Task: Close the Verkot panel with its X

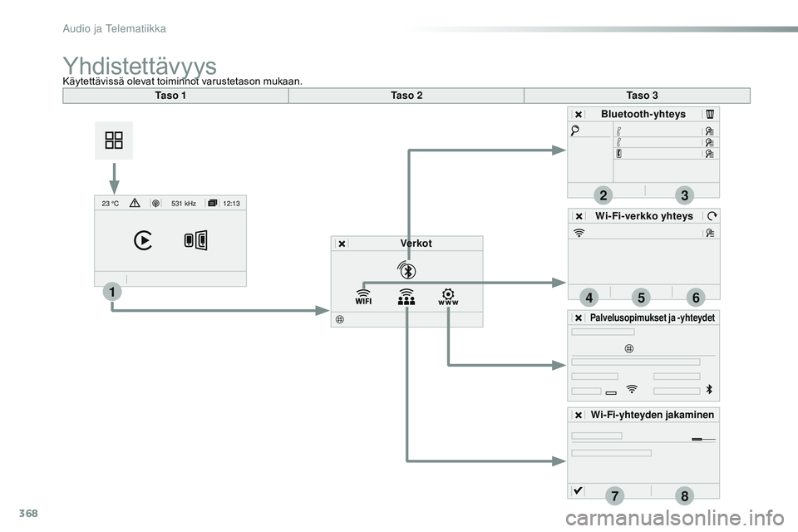Action: point(342,244)
